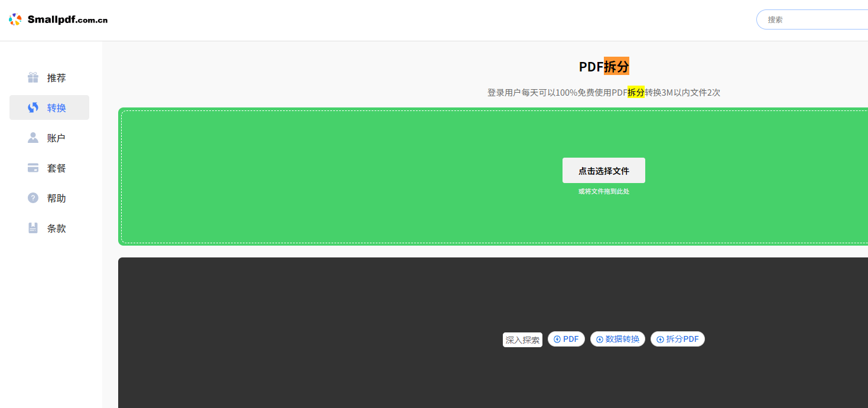Go to the 账户 sidebar section

(x=57, y=138)
